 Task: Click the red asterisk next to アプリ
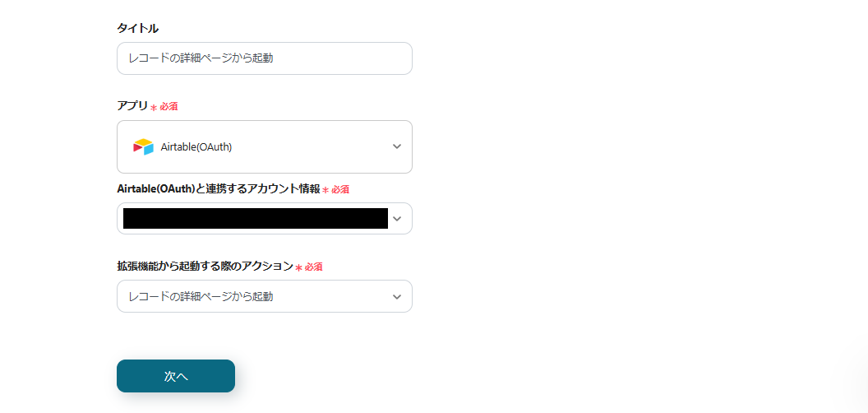click(x=154, y=108)
